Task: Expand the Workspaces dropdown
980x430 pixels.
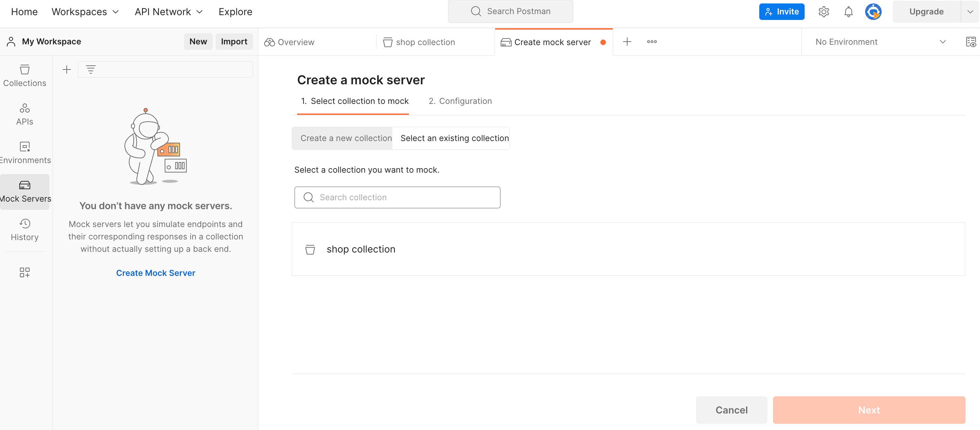Action: point(85,12)
